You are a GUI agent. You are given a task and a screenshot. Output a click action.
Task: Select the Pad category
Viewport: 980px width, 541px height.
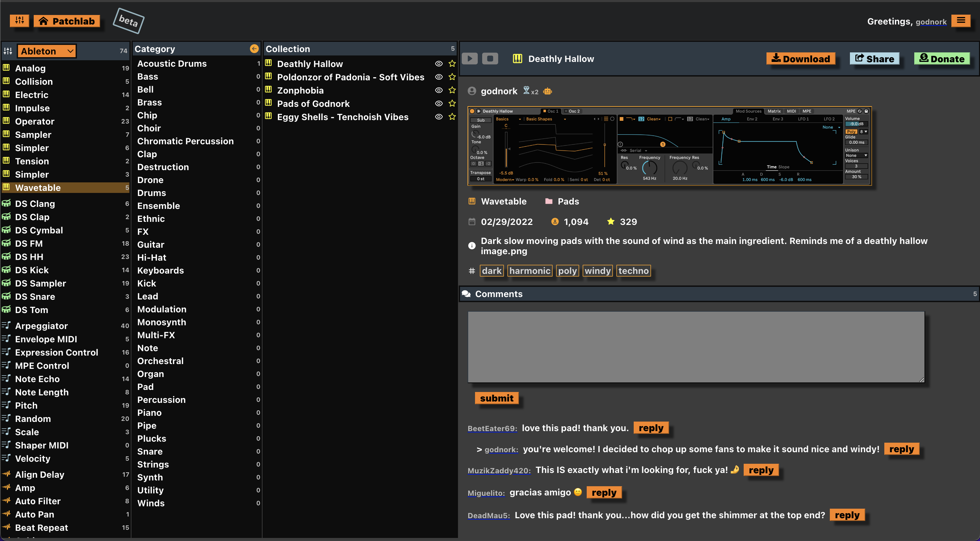coord(145,387)
